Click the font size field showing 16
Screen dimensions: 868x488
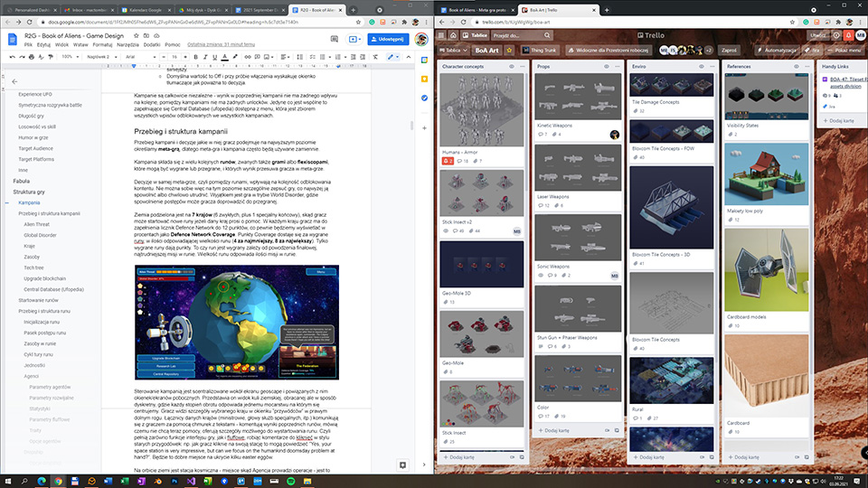(x=175, y=57)
